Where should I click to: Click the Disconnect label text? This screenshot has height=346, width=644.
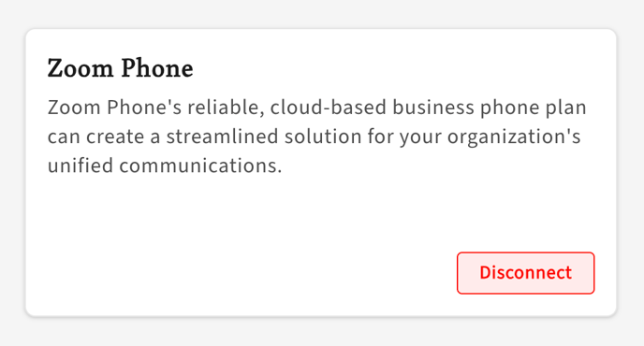tap(525, 273)
